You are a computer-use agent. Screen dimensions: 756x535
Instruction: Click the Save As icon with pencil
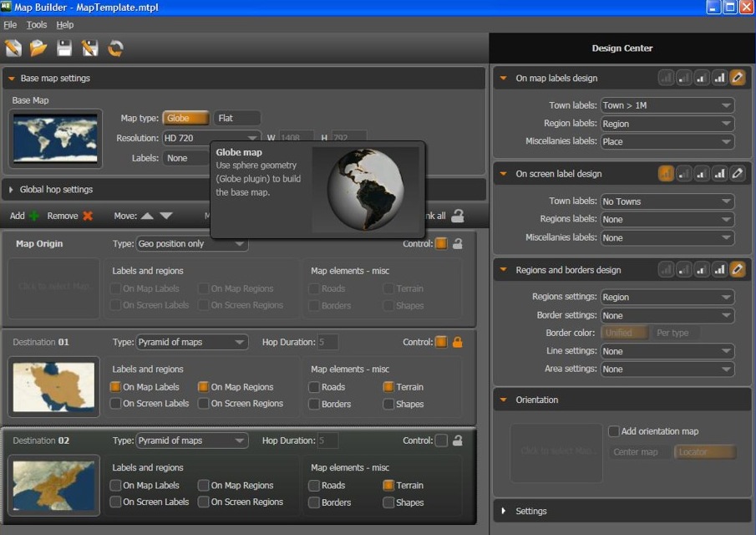[x=89, y=48]
